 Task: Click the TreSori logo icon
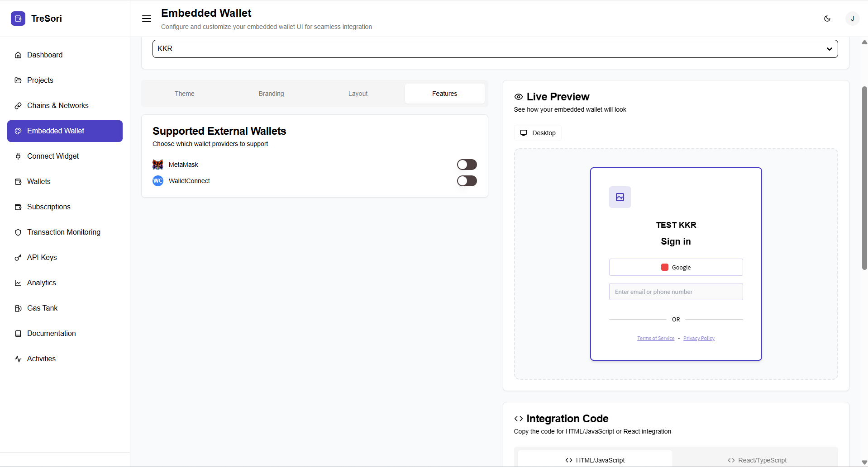tap(18, 19)
